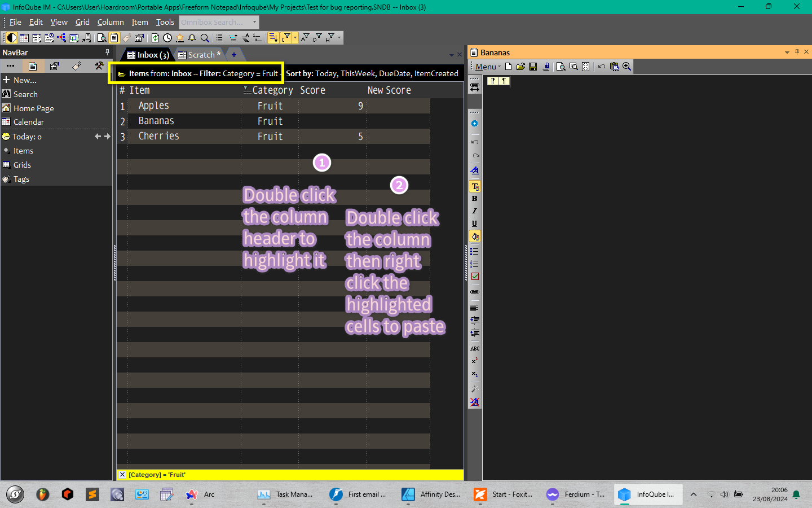The width and height of the screenshot is (812, 508).
Task: Open dropdown arrow beside column filter funnel
Action: point(295,38)
